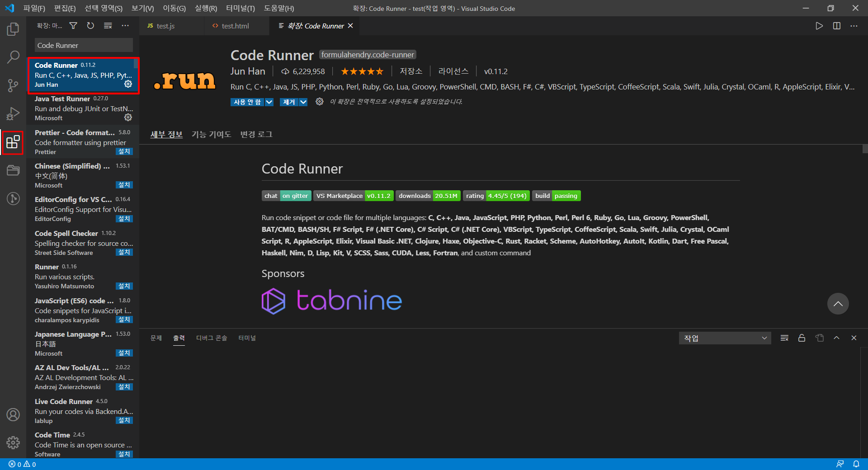Open the Manage gear in activity bar
This screenshot has height=470, width=868.
[13, 442]
